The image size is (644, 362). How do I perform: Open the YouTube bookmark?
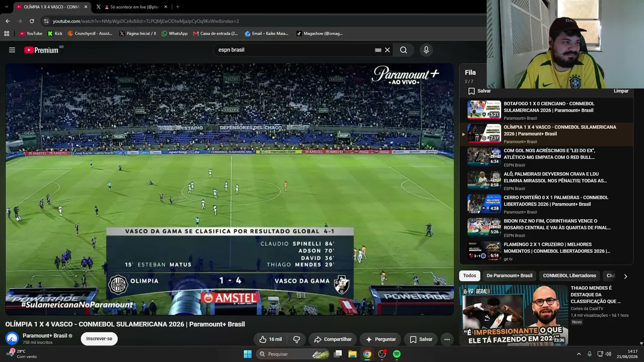point(31,34)
